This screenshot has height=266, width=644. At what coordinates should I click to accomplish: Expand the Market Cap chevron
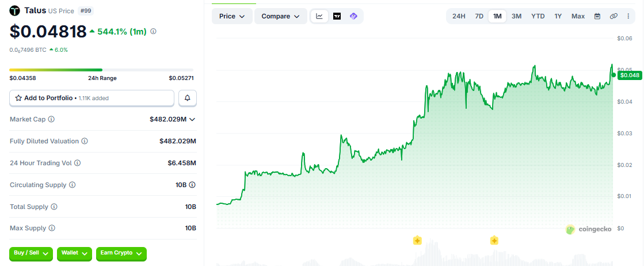[x=192, y=119]
